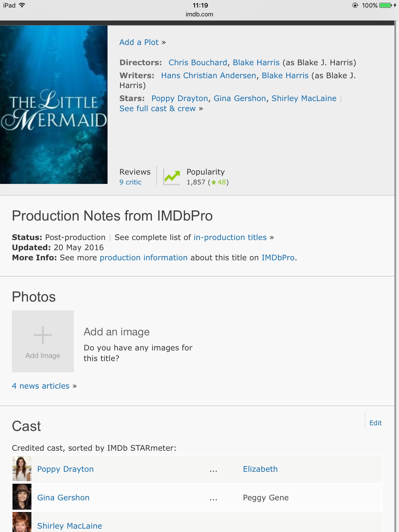Tap the popularity trend chart icon
Viewport: 399px width, 532px height.
171,177
